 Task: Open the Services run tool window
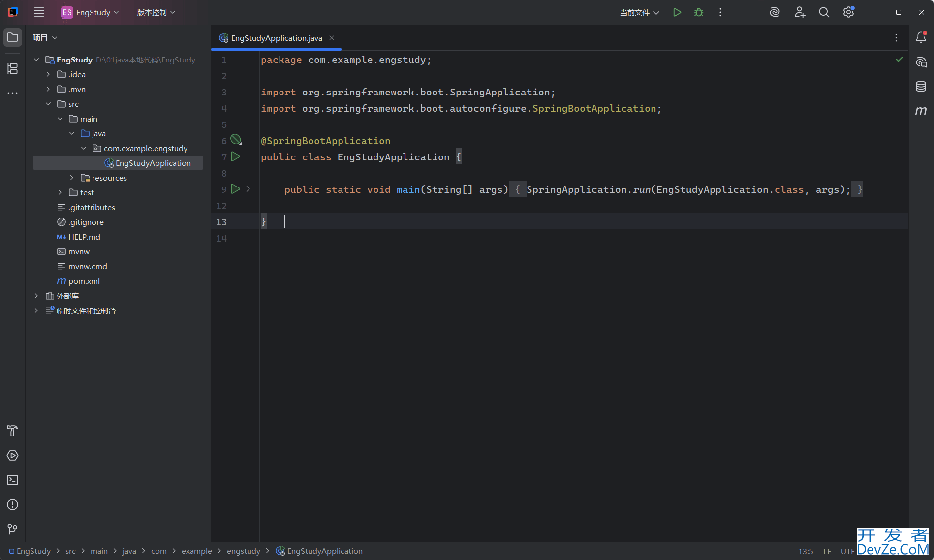pyautogui.click(x=13, y=456)
